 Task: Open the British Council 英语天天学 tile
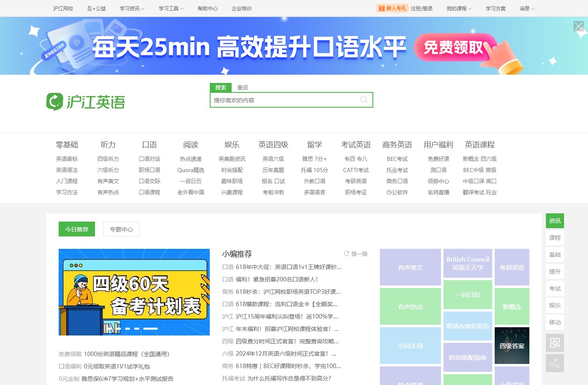pyautogui.click(x=468, y=263)
